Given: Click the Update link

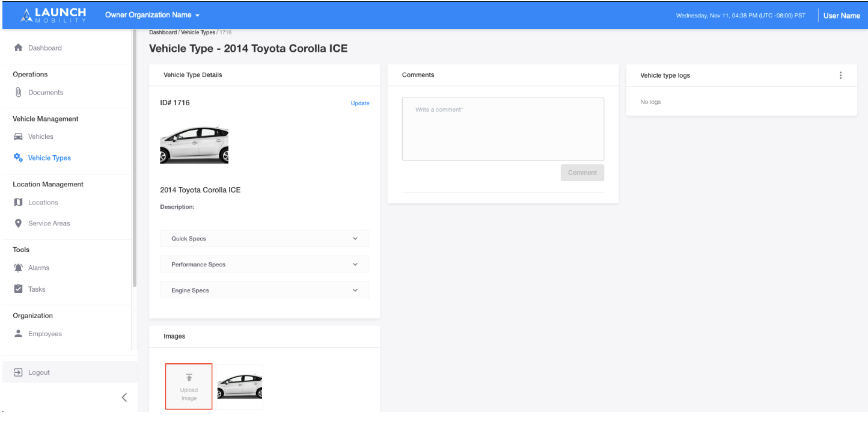Looking at the screenshot, I should (x=360, y=103).
